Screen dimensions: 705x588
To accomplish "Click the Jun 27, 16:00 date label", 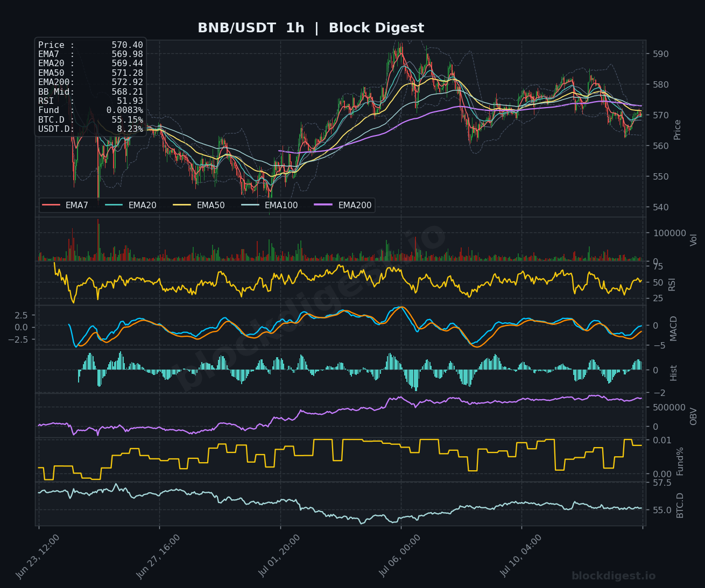I will 158,556.
